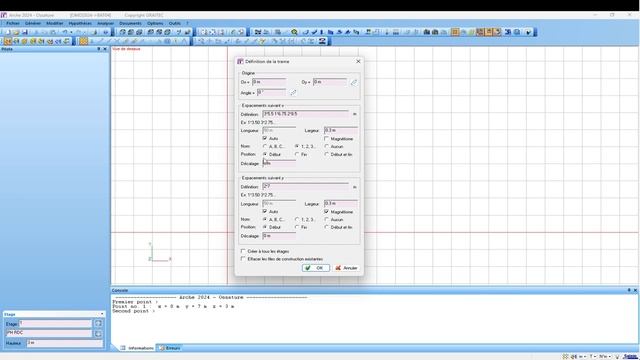
Task: Click Largeur field for y spacings
Action: tap(341, 203)
